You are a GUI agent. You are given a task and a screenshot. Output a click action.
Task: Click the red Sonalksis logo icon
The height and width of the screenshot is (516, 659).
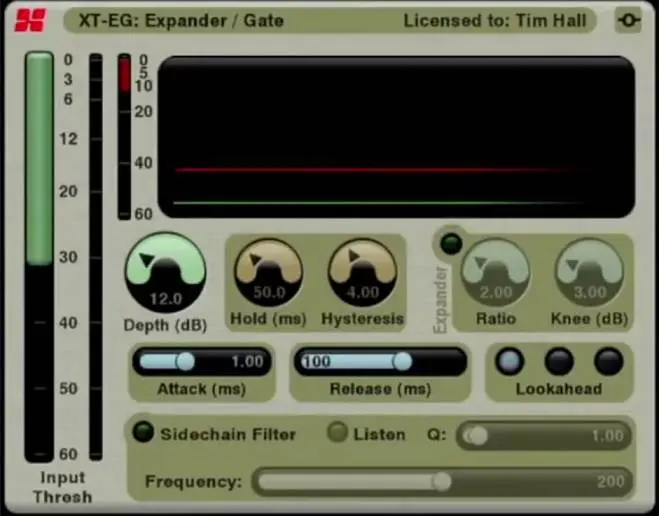point(30,20)
